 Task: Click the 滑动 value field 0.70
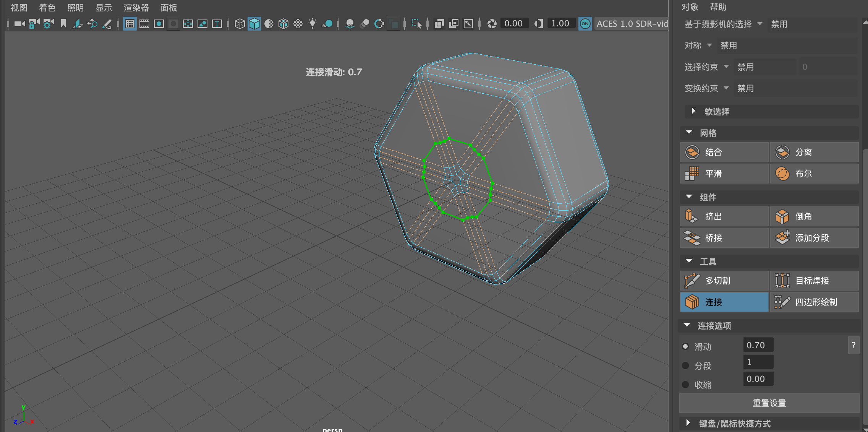coord(758,345)
